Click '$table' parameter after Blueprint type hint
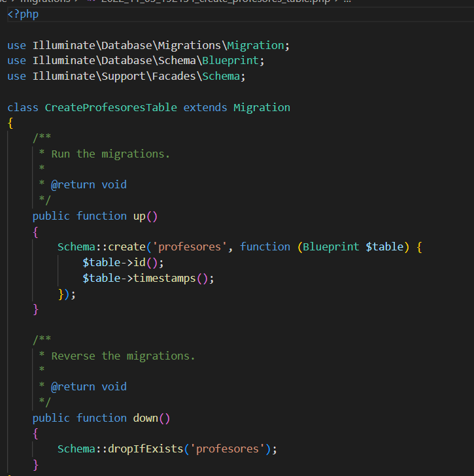 click(384, 246)
